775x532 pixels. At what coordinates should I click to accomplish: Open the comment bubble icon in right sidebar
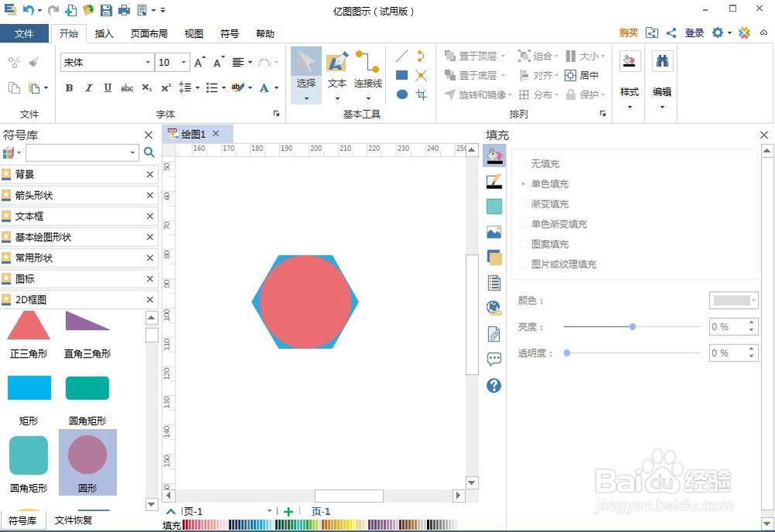coord(494,358)
